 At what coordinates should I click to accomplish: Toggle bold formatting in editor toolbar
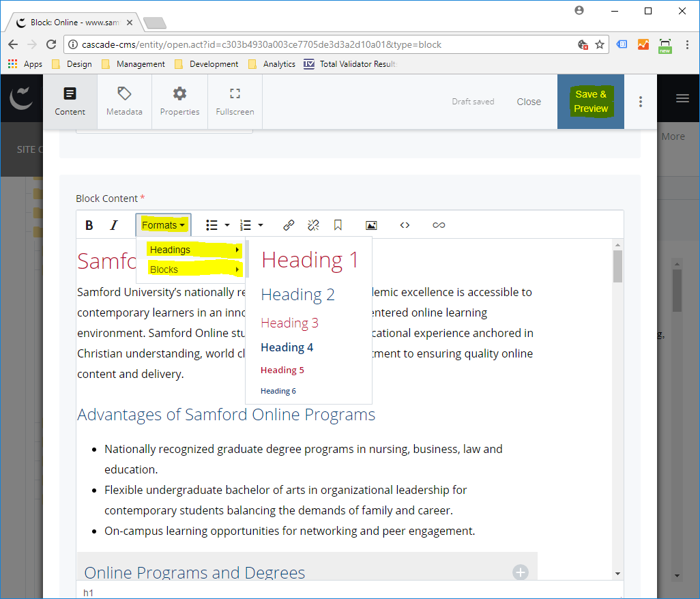click(89, 225)
